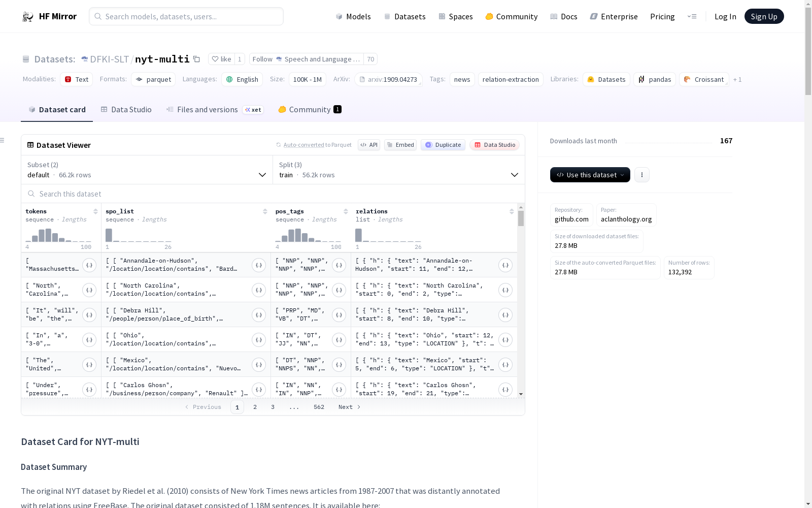812x508 pixels.
Task: Go to Models in top navigation
Action: (x=353, y=16)
